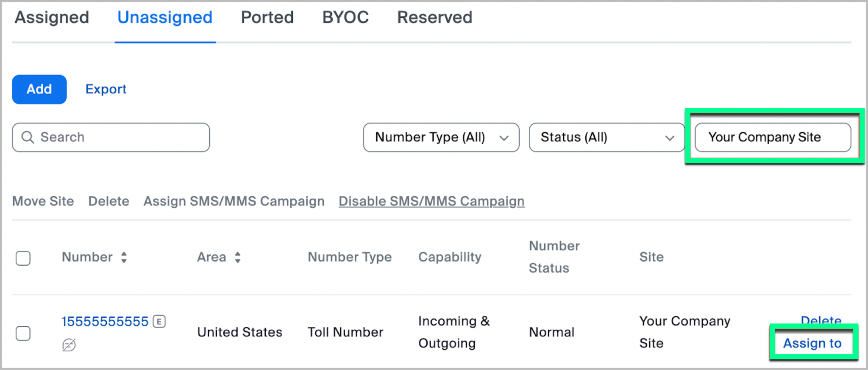Go to the BYOC tab
Screen dimensions: 868x370
pyautogui.click(x=345, y=18)
